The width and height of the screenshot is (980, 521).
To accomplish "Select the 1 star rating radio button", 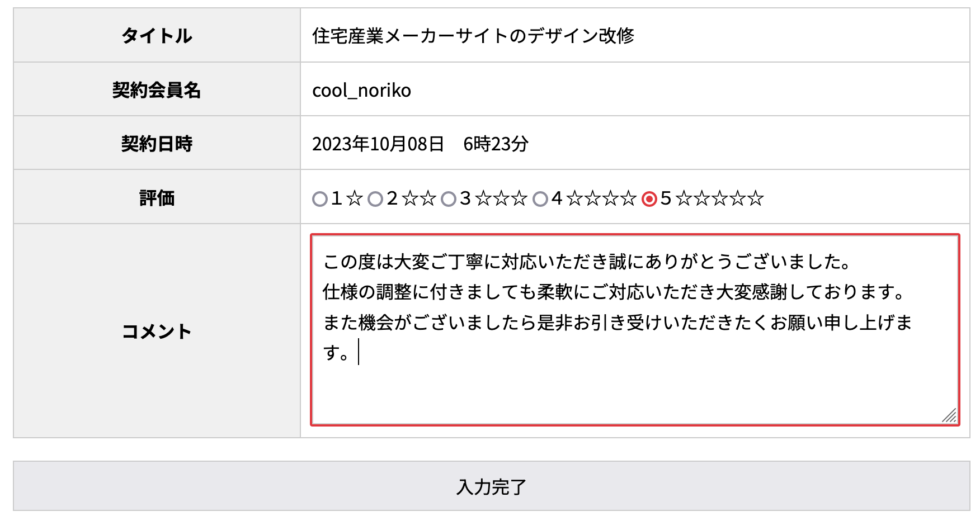I will point(319,199).
